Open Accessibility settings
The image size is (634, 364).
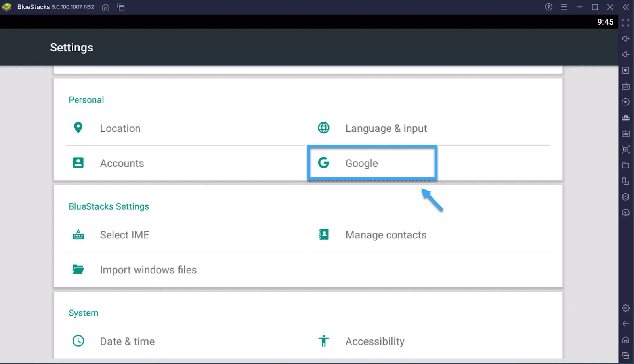(431, 341)
